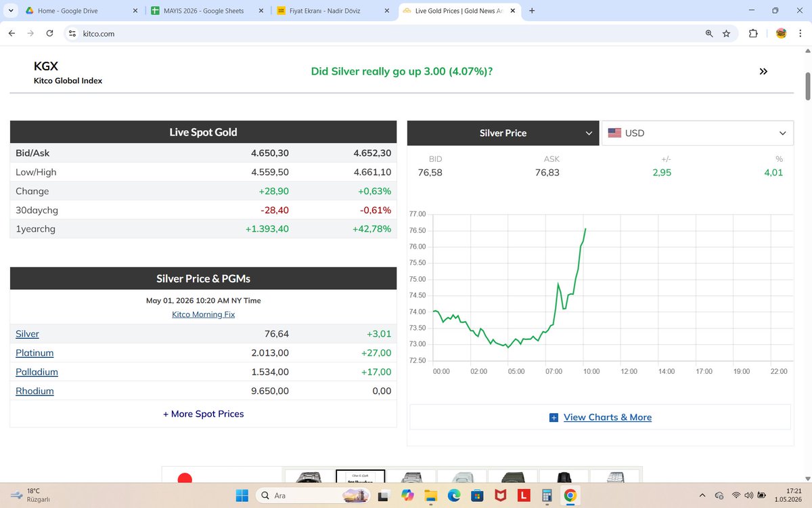812x508 pixels.
Task: Click the Silver Price & PGMs header
Action: 203,278
